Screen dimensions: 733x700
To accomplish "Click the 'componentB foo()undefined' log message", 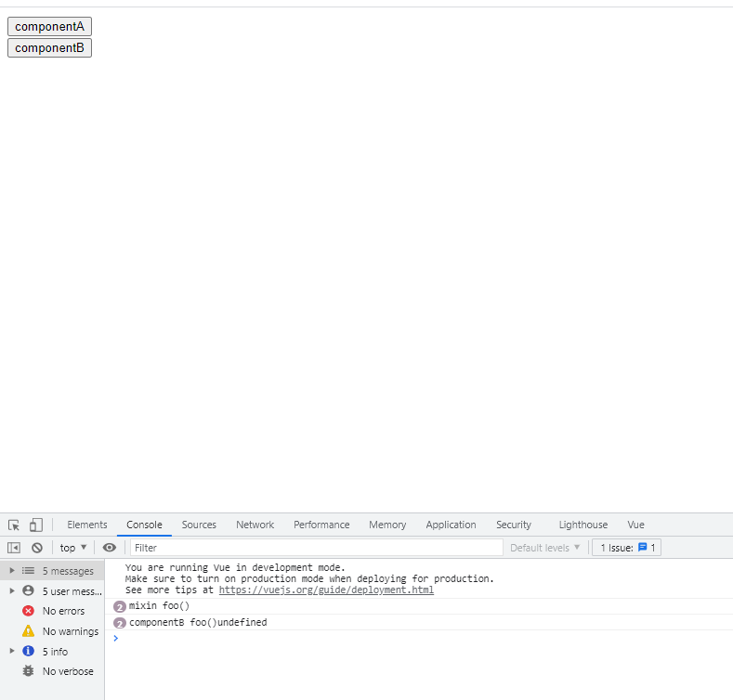I will click(x=198, y=622).
